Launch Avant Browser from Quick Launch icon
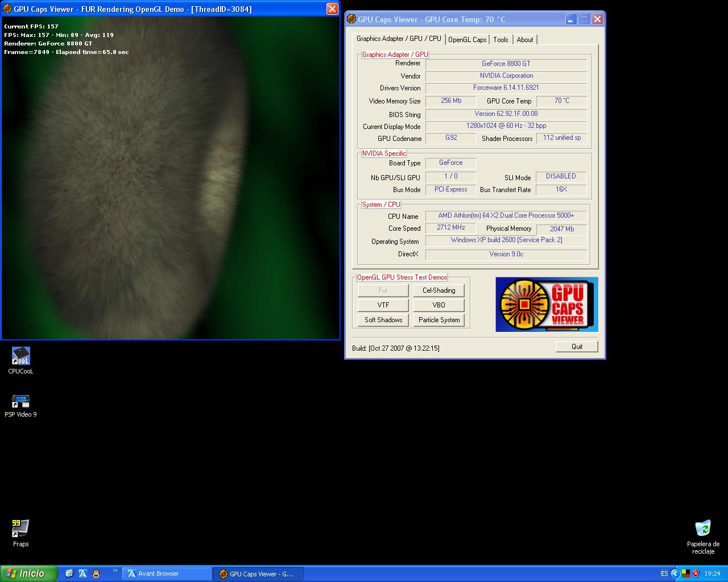The width and height of the screenshot is (728, 582). [83, 573]
